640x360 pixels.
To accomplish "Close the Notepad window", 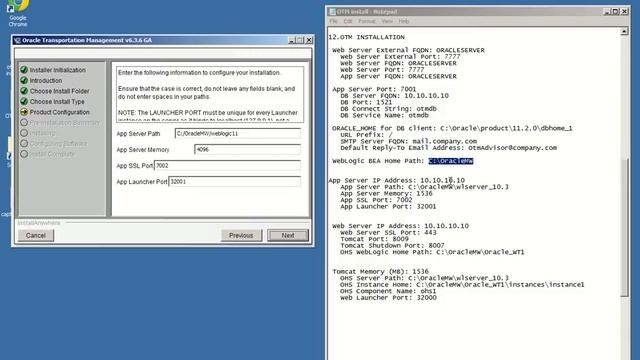I will coord(624,12).
